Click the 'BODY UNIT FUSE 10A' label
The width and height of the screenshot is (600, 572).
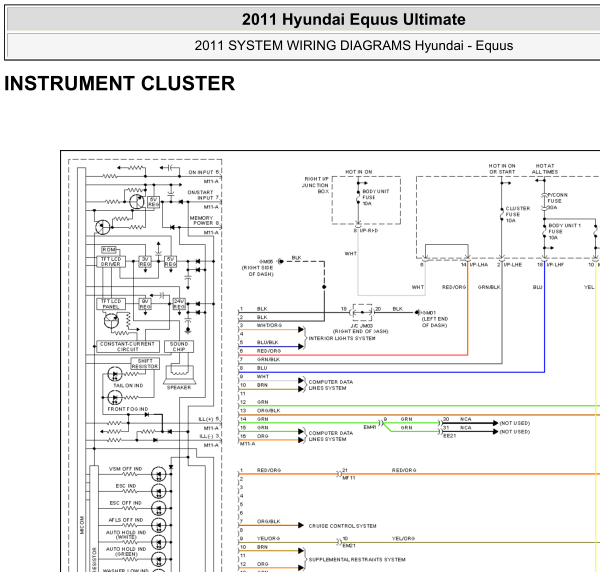coord(375,197)
